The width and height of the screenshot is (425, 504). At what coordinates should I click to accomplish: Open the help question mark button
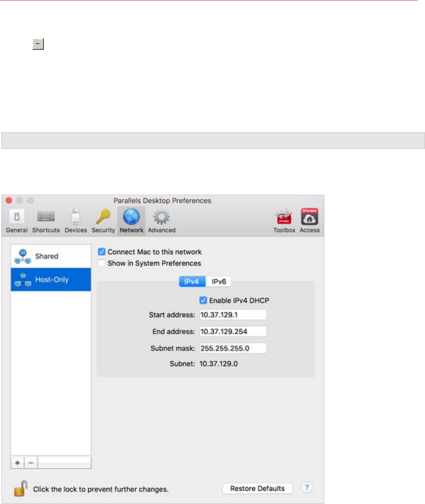307,488
